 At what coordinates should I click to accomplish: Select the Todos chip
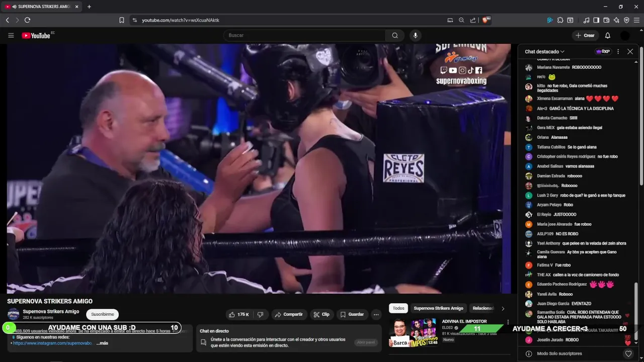[398, 308]
